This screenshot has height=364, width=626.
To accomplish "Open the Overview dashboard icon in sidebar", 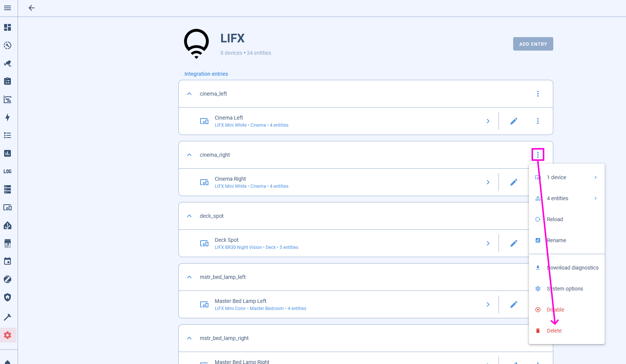I will (x=7, y=27).
